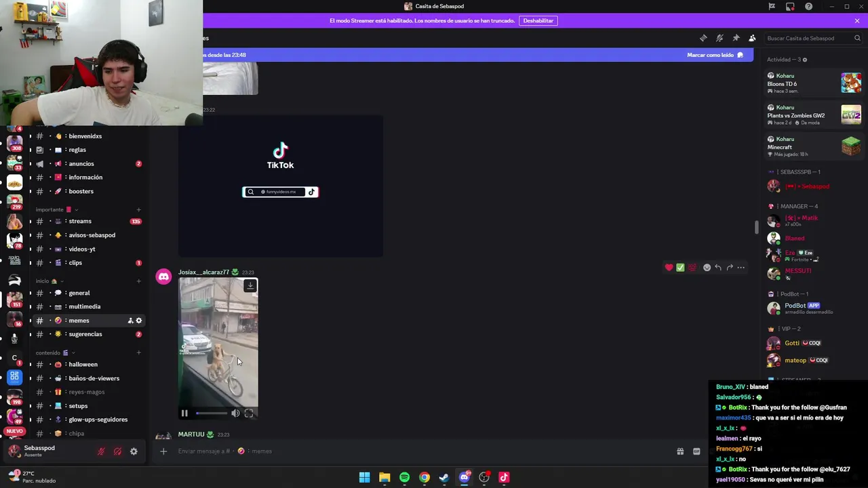868x488 pixels.
Task: Open memes channel invite members icon
Action: [x=130, y=321]
